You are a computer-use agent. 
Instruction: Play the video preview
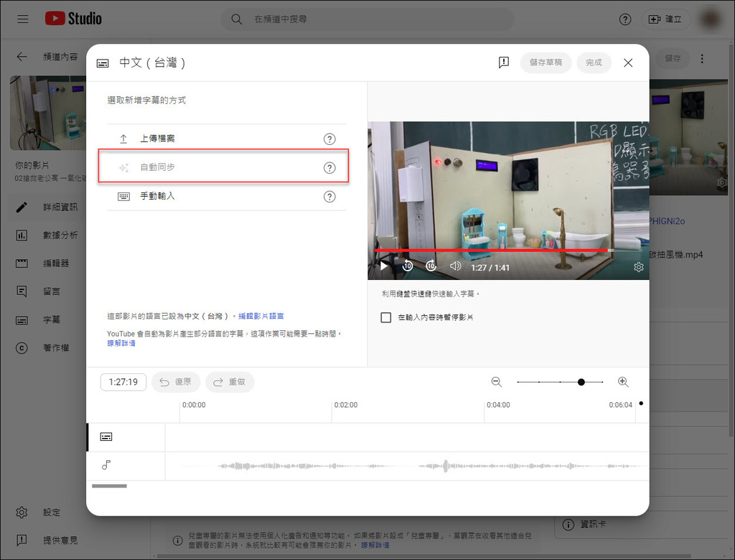[383, 266]
